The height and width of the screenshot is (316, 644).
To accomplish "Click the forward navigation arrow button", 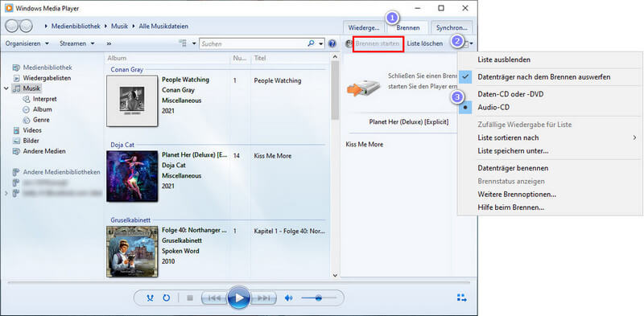I will pyautogui.click(x=26, y=27).
